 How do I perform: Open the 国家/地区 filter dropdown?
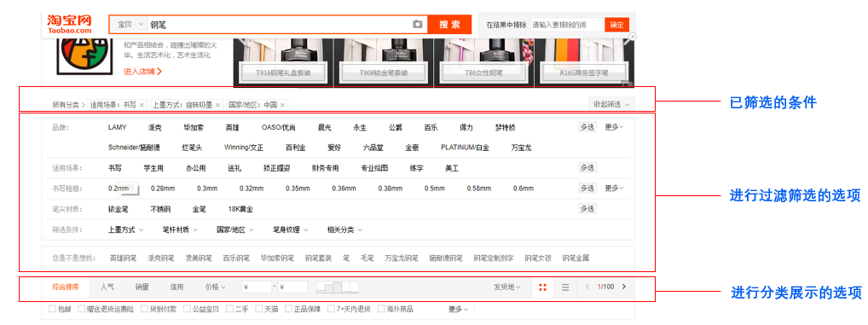pos(234,229)
